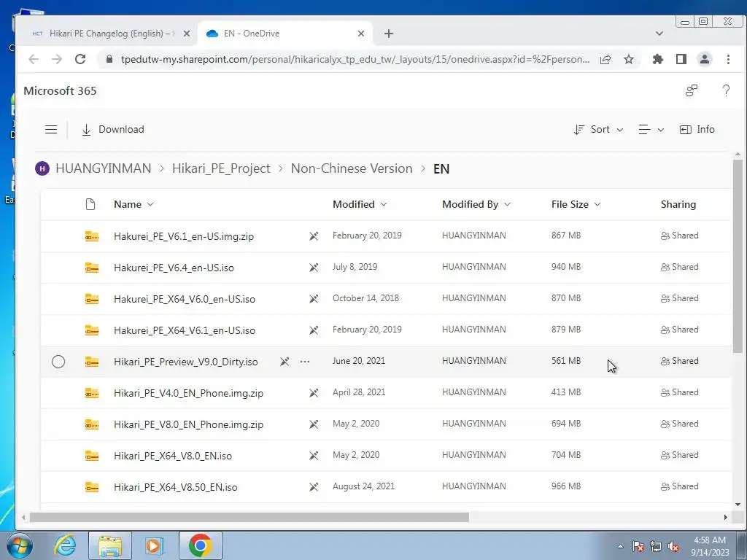Open the OneDrive hamburger navigation menu
This screenshot has height=560, width=747.
(51, 130)
